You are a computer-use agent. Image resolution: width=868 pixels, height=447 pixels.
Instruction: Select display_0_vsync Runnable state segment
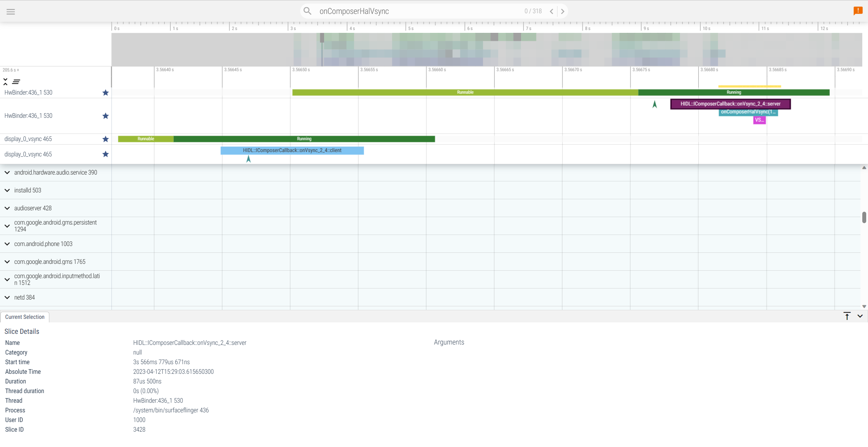(x=145, y=139)
